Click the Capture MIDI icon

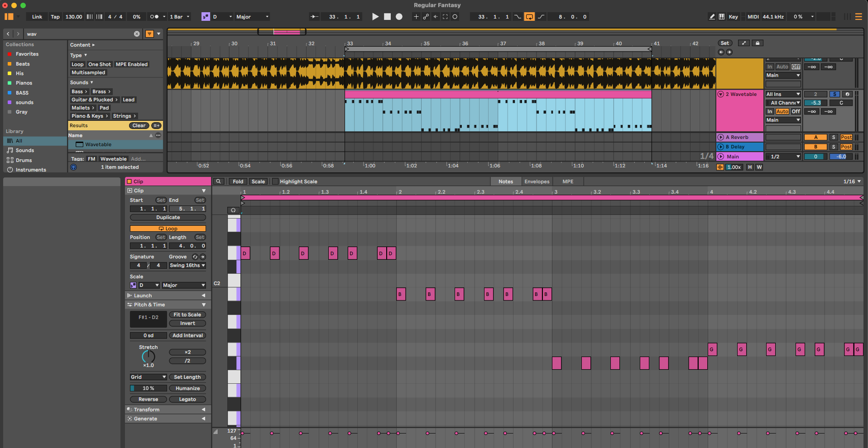[445, 17]
